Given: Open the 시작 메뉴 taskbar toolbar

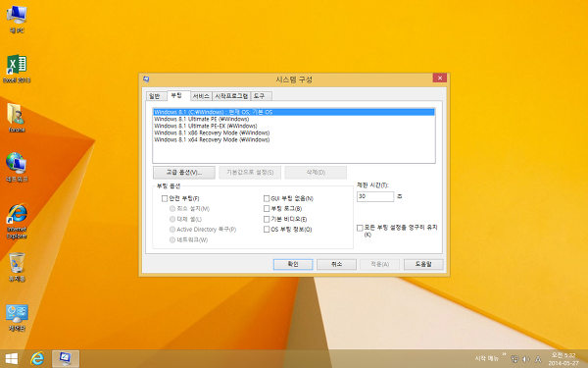Looking at the screenshot, I should pos(486,358).
